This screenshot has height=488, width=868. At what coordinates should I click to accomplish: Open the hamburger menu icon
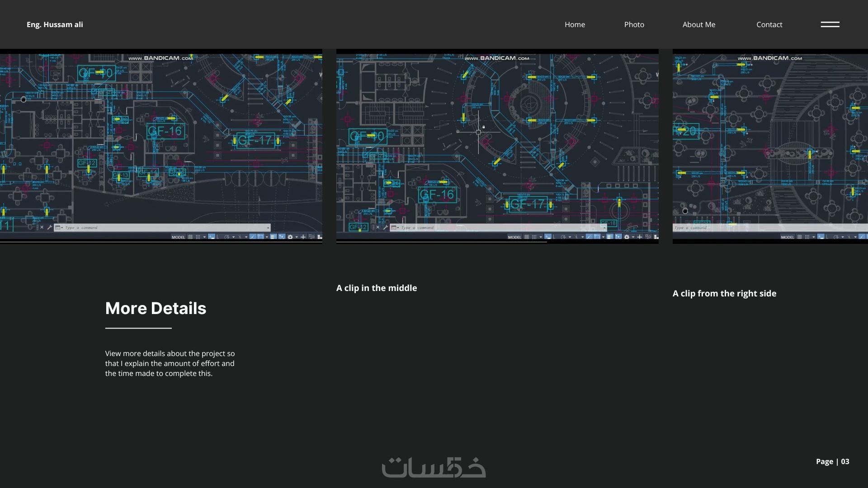pos(830,24)
